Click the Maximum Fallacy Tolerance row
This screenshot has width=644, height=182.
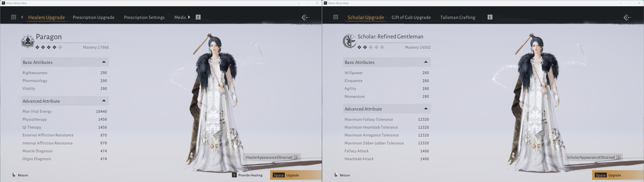pyautogui.click(x=387, y=119)
